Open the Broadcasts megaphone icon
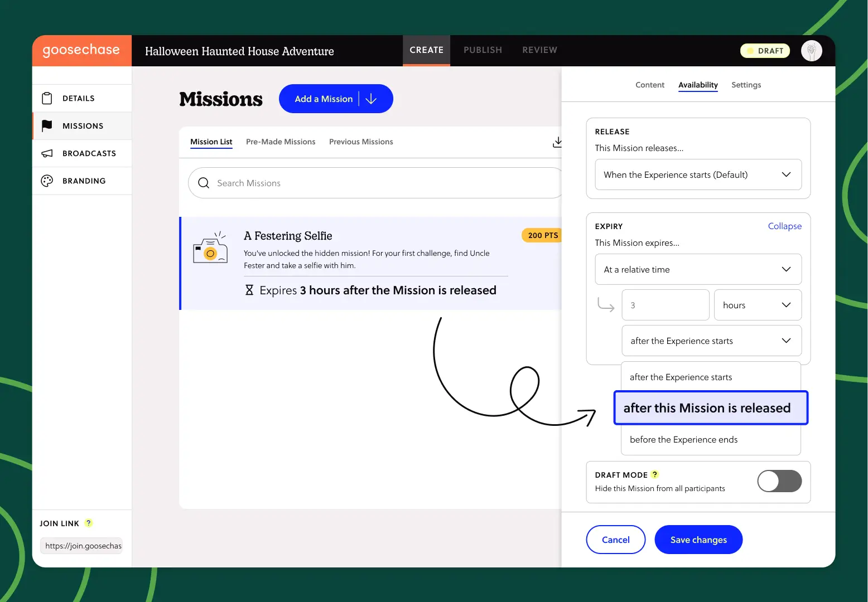868x602 pixels. click(47, 153)
